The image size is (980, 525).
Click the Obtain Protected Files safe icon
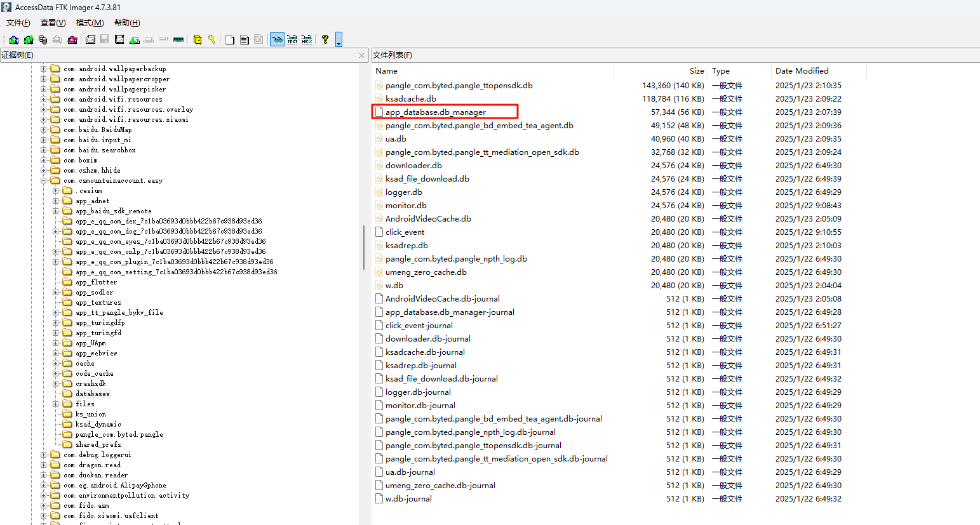(198, 39)
